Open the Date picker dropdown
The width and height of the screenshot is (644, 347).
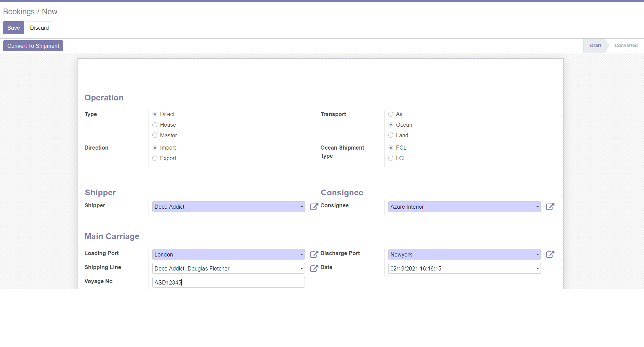tap(537, 268)
